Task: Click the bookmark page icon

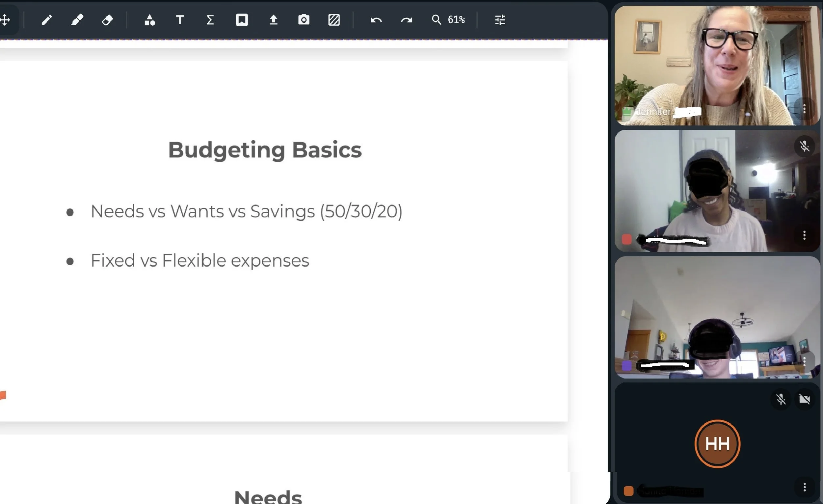Action: click(242, 20)
